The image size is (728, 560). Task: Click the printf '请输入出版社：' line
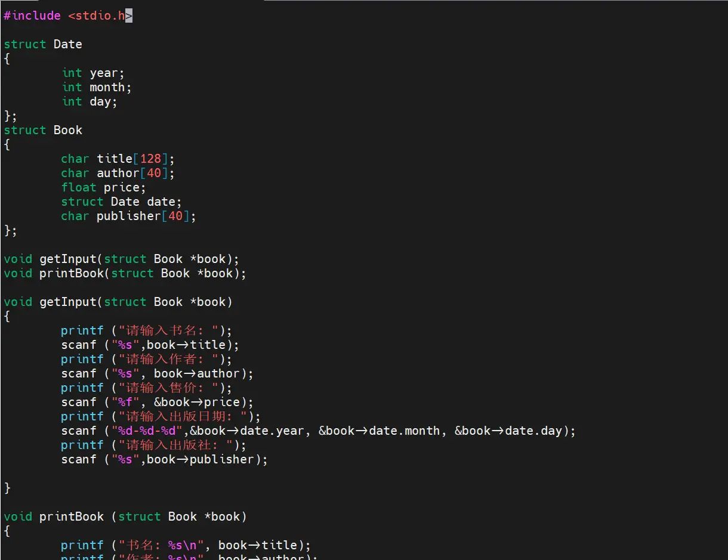point(154,445)
